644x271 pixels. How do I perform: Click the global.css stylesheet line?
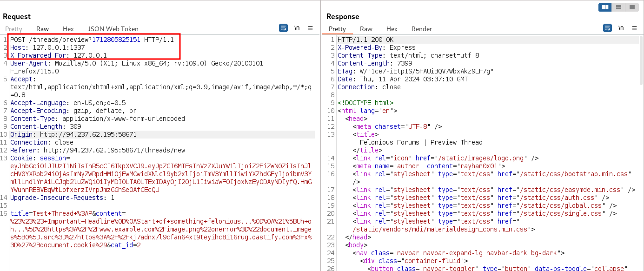pos(485,205)
